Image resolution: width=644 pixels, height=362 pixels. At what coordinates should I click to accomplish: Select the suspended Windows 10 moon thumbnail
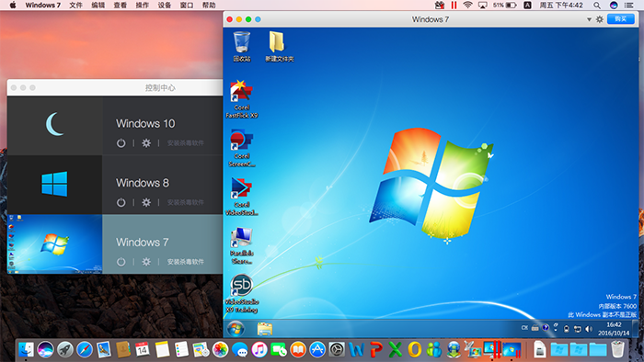coord(54,126)
